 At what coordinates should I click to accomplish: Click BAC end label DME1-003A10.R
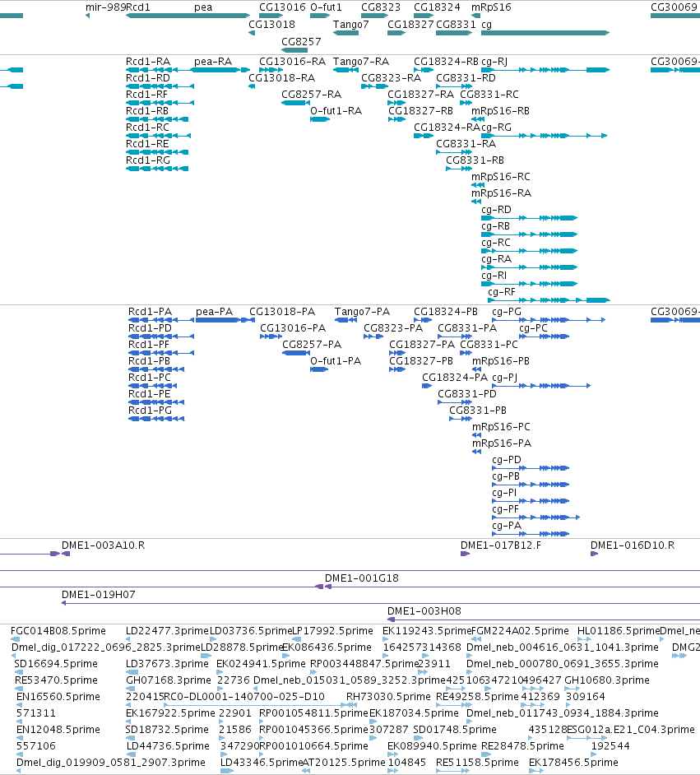[x=104, y=545]
